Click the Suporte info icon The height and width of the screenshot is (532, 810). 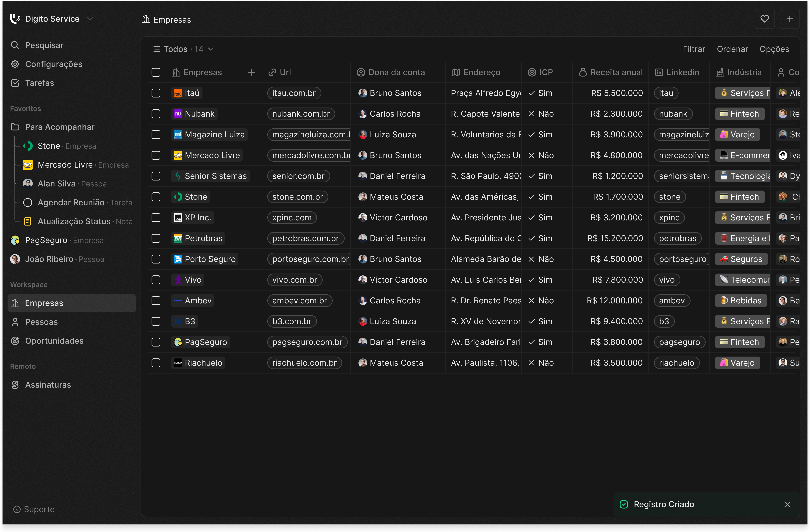click(x=17, y=509)
